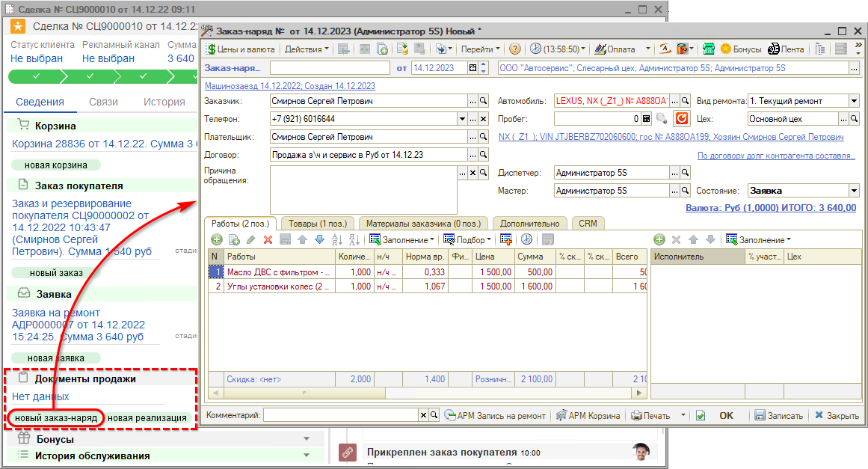Image resolution: width=868 pixels, height=469 pixels.
Task: Expand the Бонусы section in the deal panel
Action: click(306, 439)
